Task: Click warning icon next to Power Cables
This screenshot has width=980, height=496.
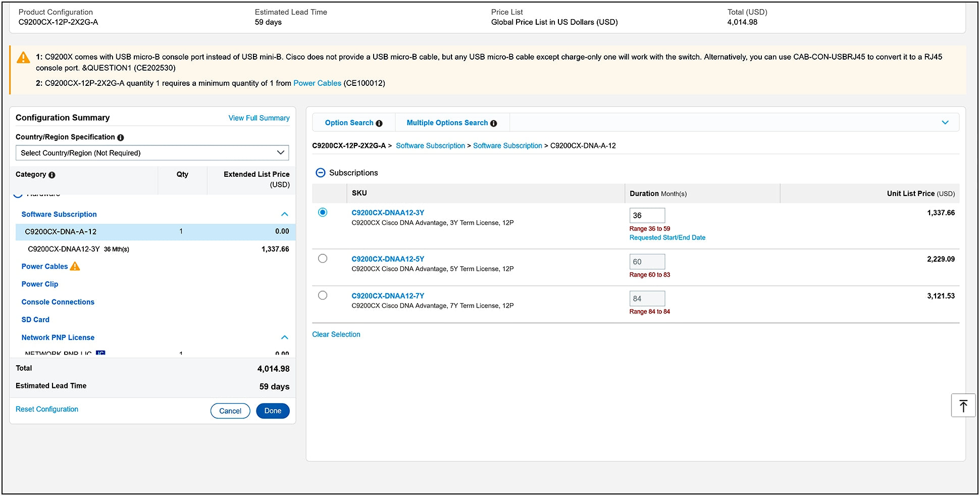Action: tap(75, 266)
